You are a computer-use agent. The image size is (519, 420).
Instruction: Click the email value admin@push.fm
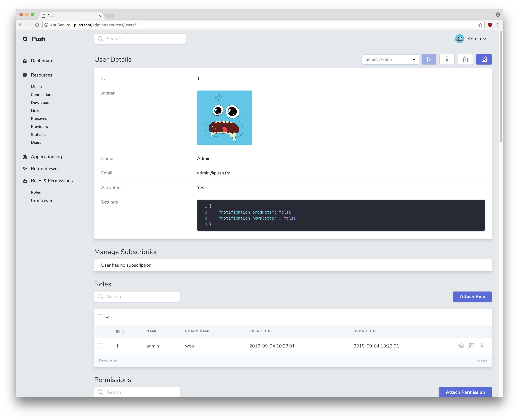[x=214, y=173]
